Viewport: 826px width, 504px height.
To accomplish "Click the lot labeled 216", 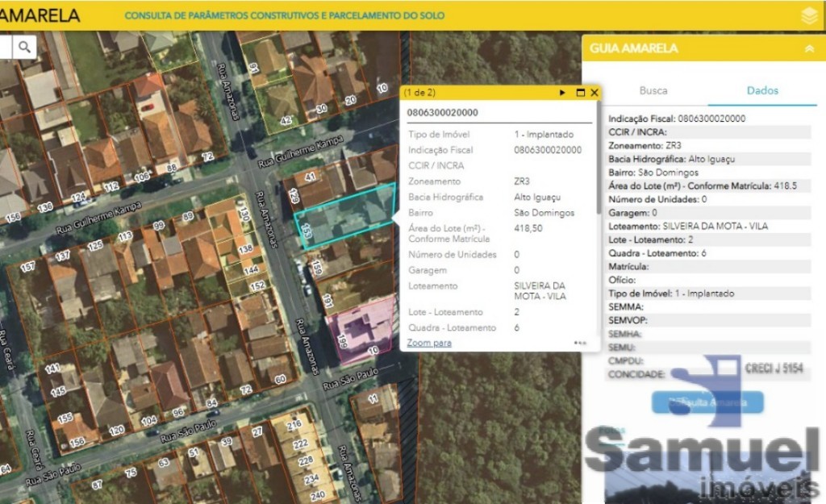I will (294, 424).
